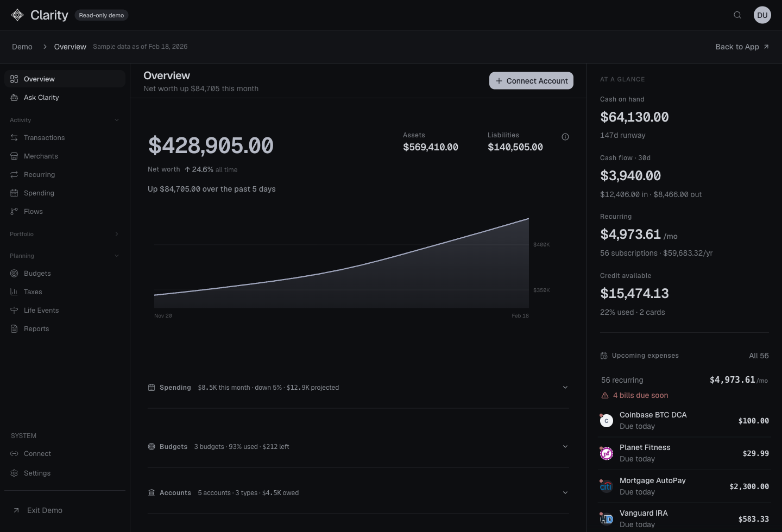This screenshot has width=782, height=532.
Task: Follow the Back to App link
Action: tap(742, 47)
